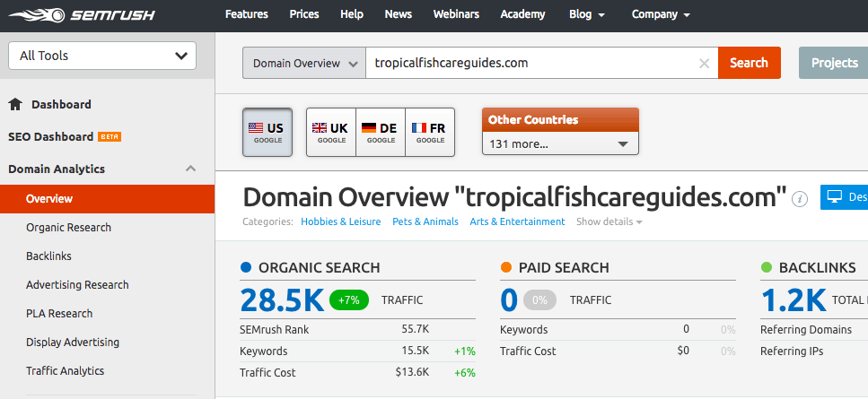868x399 pixels.
Task: Click the SEO Dashboard BETA badge
Action: pos(109,136)
